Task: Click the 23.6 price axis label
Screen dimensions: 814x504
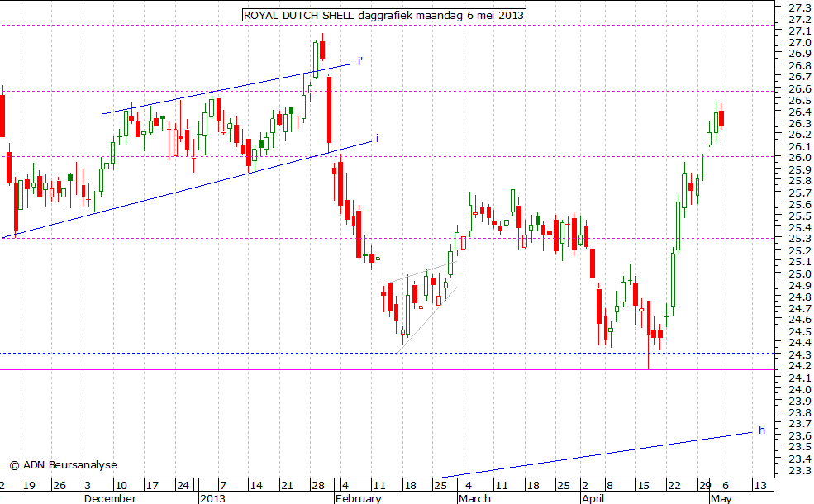Action: click(799, 436)
